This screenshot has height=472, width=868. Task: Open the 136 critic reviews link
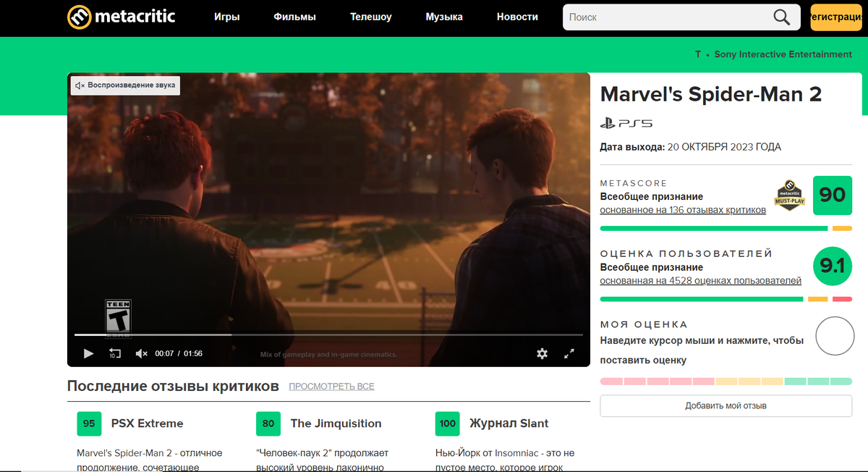pos(683,210)
